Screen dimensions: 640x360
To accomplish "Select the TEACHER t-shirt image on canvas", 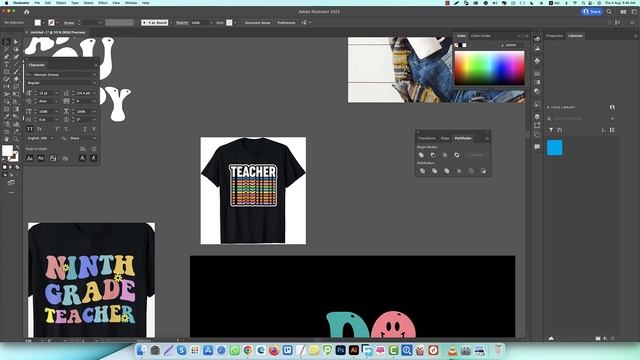I will tap(253, 191).
